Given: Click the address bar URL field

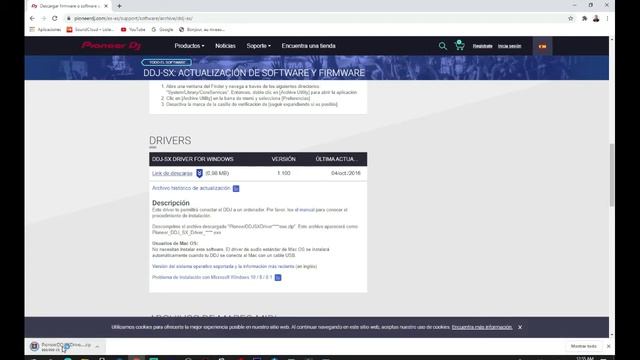Looking at the screenshot, I should point(314,18).
